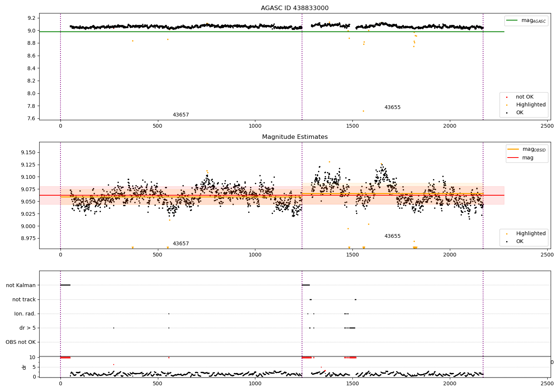This screenshot has height=392, width=560.
Task: Click the 7.6 y-axis tick in top plot
Action: [31, 119]
